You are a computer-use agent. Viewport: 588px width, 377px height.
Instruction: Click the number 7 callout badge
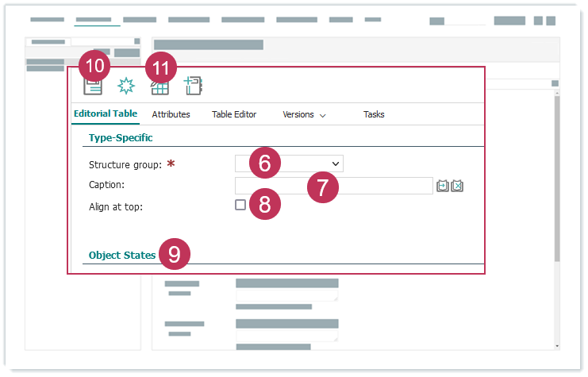pos(323,187)
